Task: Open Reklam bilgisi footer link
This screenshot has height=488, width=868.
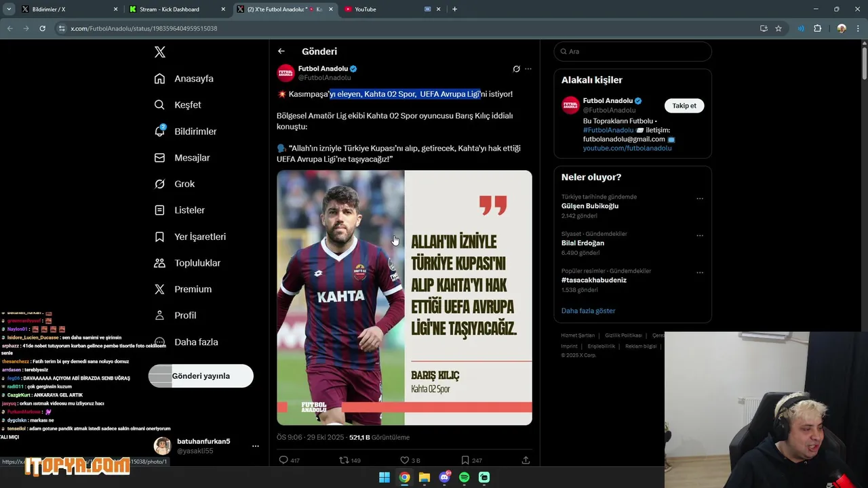Action: tap(641, 346)
